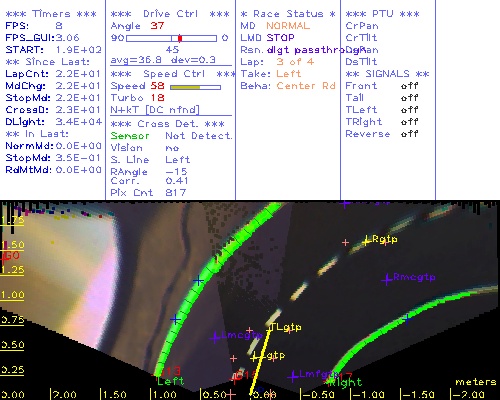Click the LMD STOP status text
Viewport: 500px width, 400px height.
(x=267, y=38)
